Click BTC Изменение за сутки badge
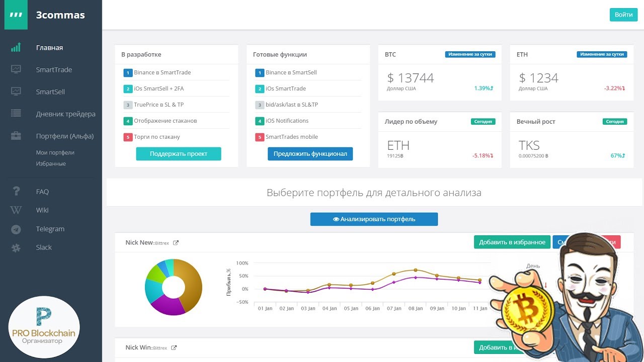The height and width of the screenshot is (362, 644). tap(470, 54)
